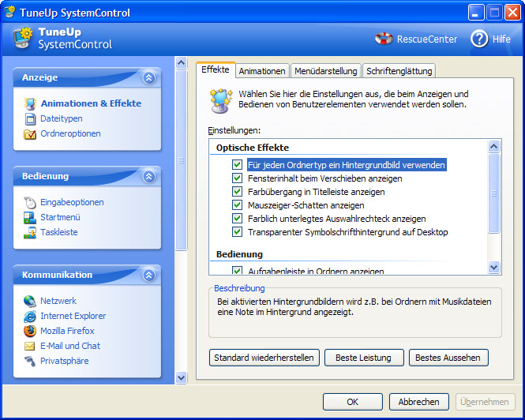The width and height of the screenshot is (525, 420).
Task: Click the Internet Explorer icon
Action: tap(30, 316)
